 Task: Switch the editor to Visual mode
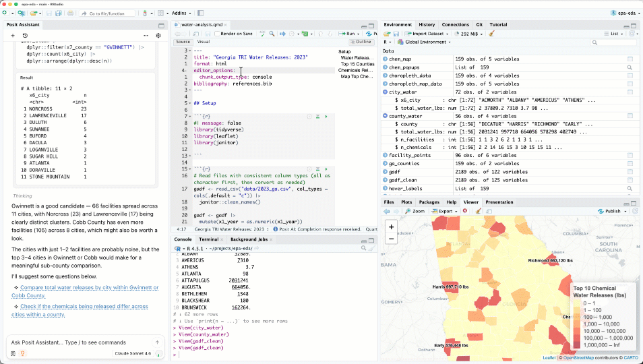(204, 42)
